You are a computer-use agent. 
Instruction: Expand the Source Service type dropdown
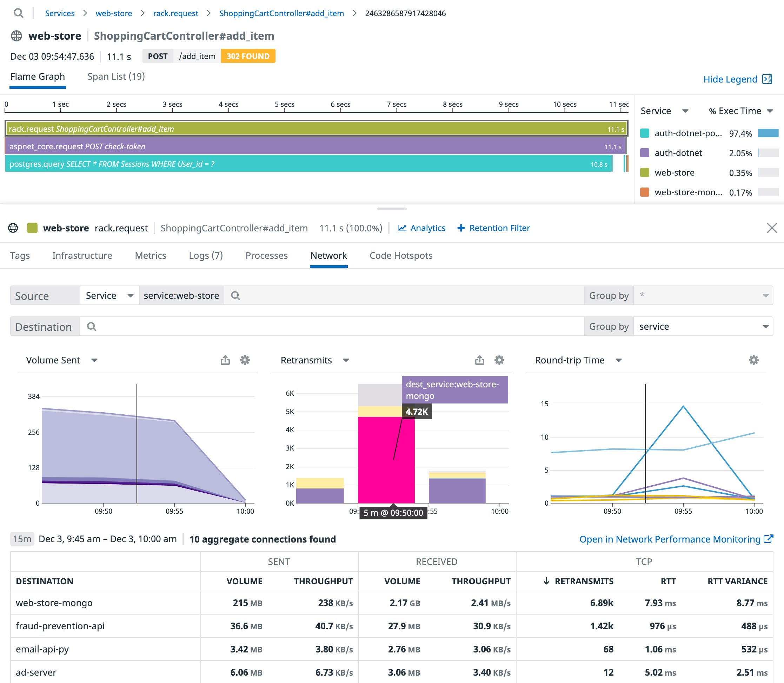coord(109,295)
